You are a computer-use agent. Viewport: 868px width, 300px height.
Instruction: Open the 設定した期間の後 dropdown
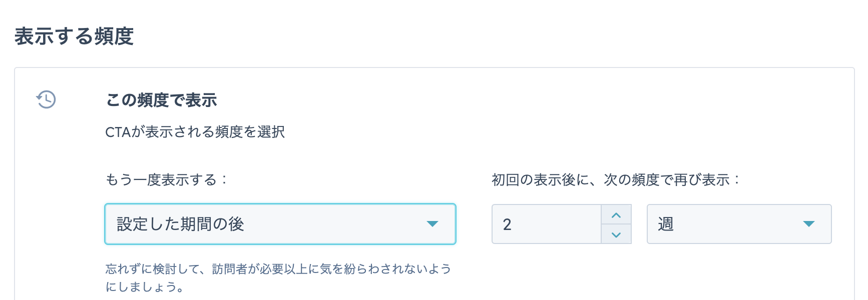click(280, 224)
